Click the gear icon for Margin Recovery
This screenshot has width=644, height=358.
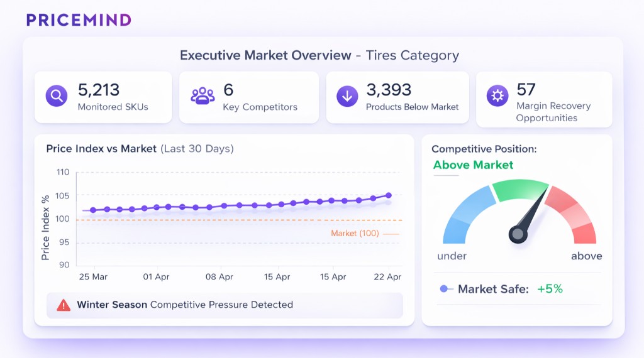(497, 96)
